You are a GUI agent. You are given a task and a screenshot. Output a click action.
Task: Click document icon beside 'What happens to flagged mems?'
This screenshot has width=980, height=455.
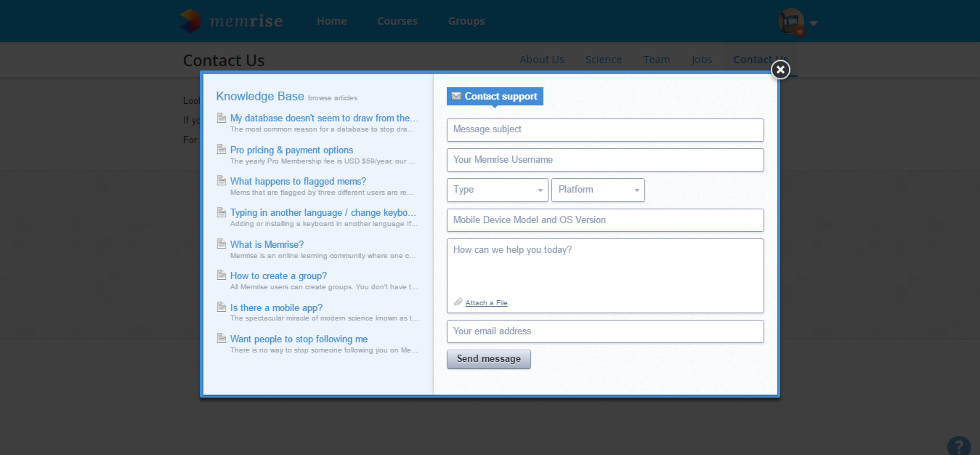[222, 181]
